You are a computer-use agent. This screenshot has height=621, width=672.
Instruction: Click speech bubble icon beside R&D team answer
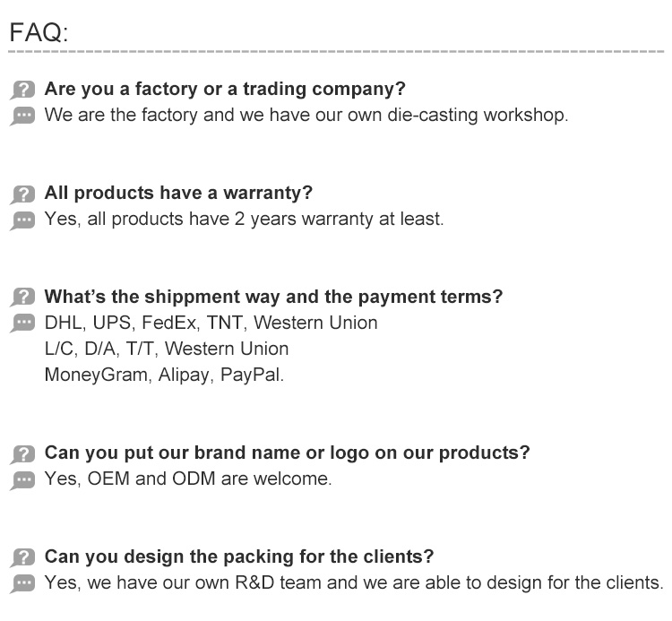[x=23, y=583]
